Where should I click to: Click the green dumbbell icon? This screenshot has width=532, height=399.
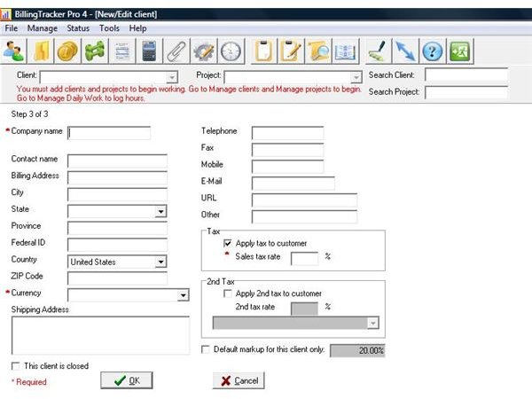(95, 51)
